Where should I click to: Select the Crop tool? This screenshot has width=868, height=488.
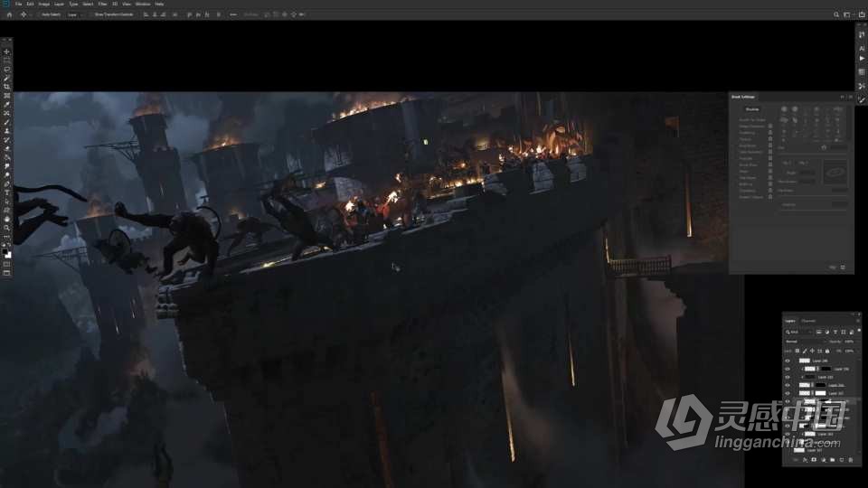tap(6, 87)
